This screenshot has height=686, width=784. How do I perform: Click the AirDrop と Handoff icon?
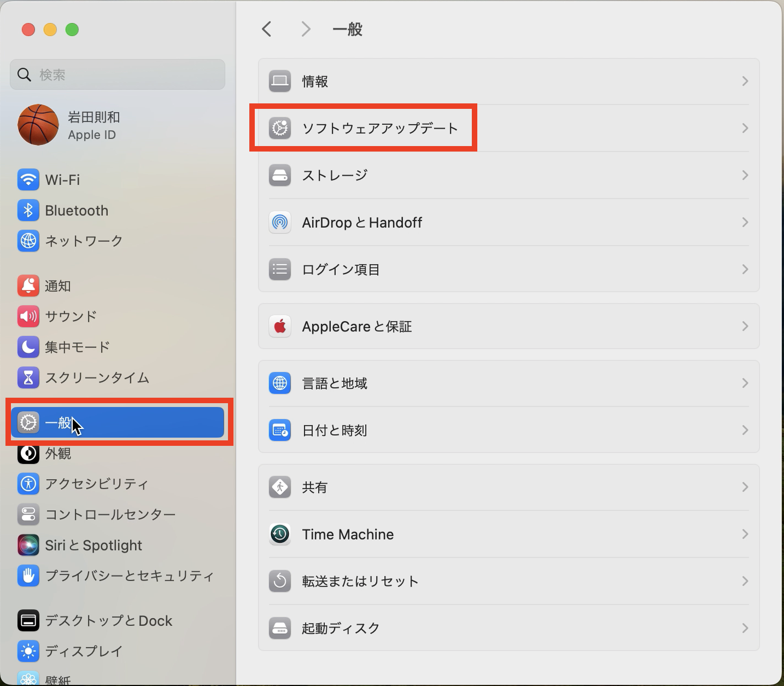tap(280, 222)
